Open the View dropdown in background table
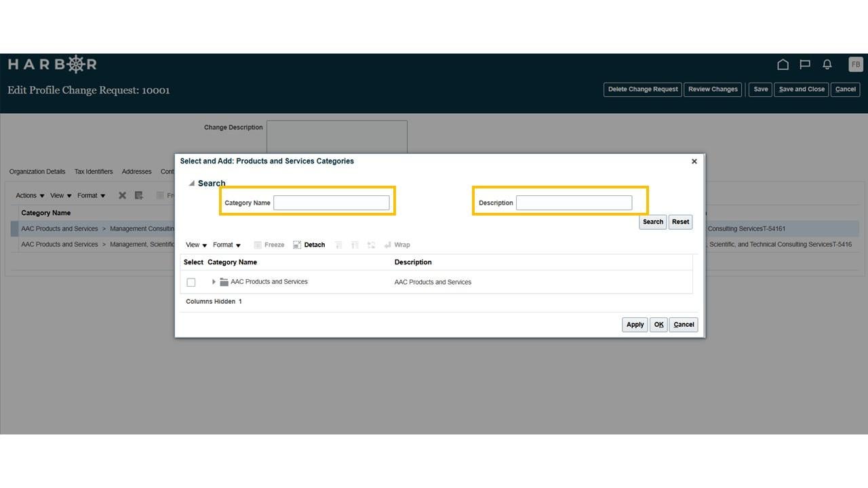Image resolution: width=868 pixels, height=488 pixels. tap(61, 195)
